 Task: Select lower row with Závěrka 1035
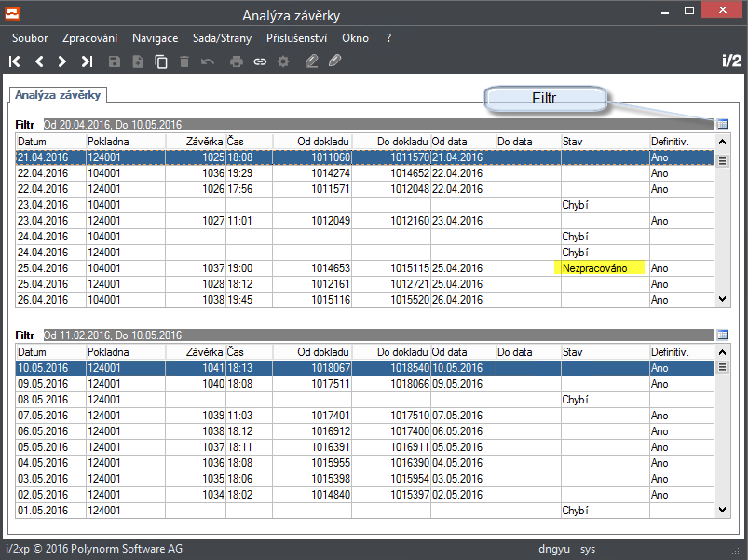(x=365, y=479)
